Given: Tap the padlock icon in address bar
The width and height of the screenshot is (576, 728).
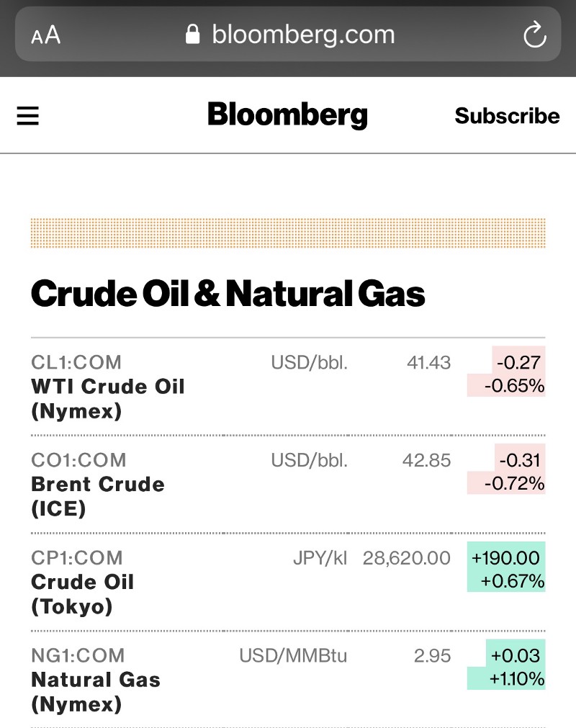Looking at the screenshot, I should point(192,35).
